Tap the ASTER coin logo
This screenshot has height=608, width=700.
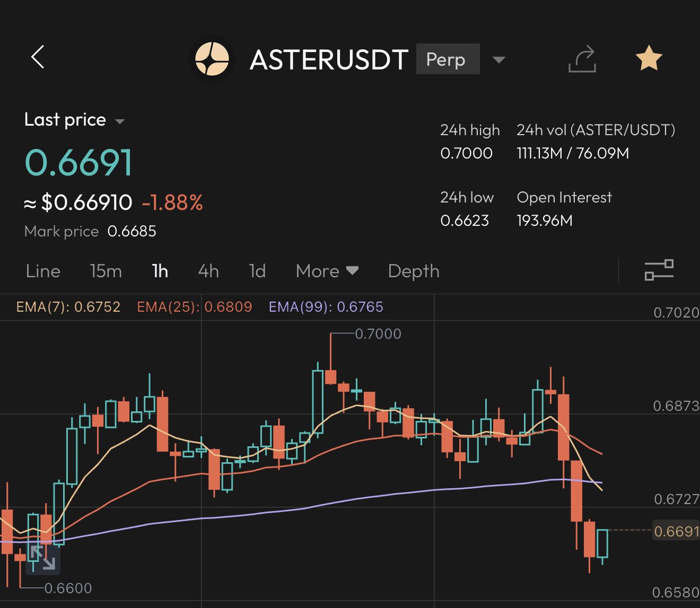point(212,59)
